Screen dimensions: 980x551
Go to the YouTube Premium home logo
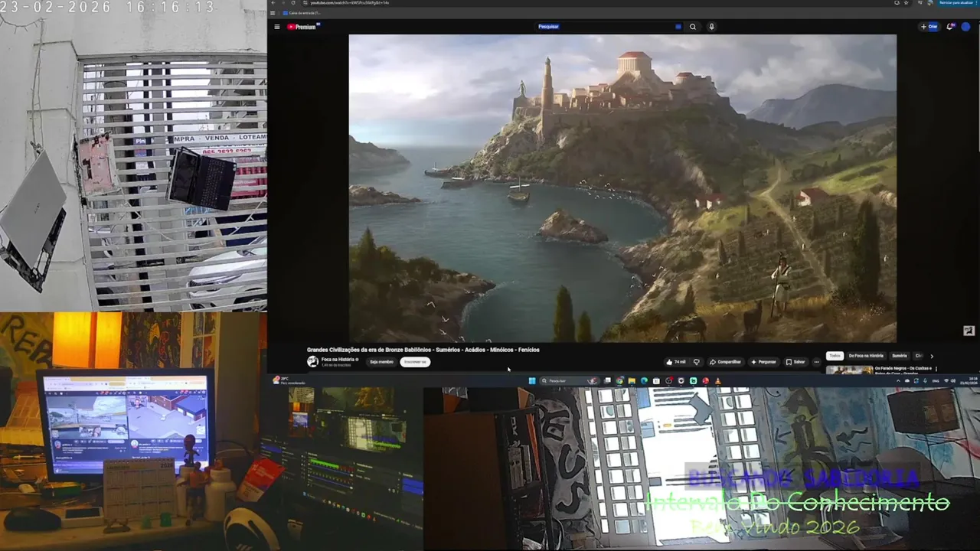coord(303,27)
